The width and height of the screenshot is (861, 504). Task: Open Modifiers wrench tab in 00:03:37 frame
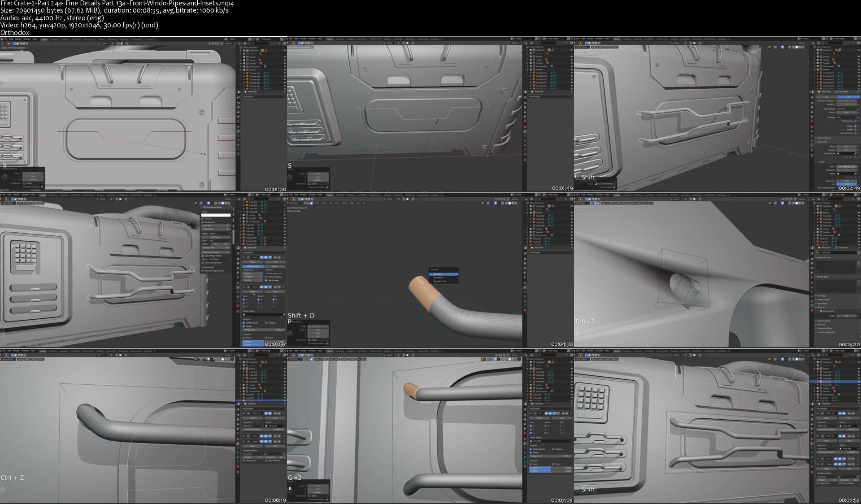tap(238, 287)
